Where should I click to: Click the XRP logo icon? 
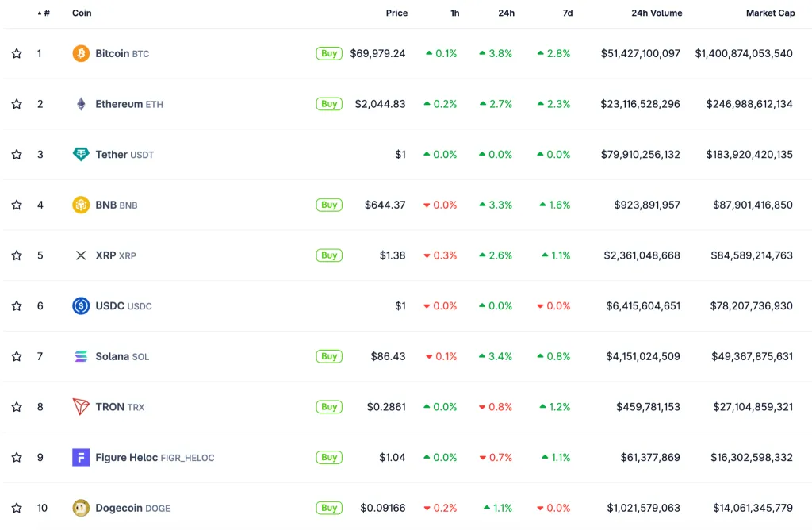(x=81, y=255)
